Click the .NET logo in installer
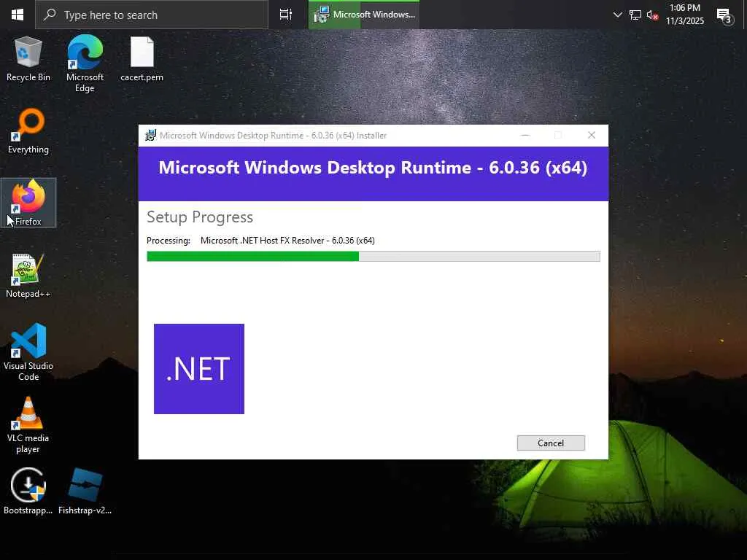The height and width of the screenshot is (560, 747). tap(199, 369)
